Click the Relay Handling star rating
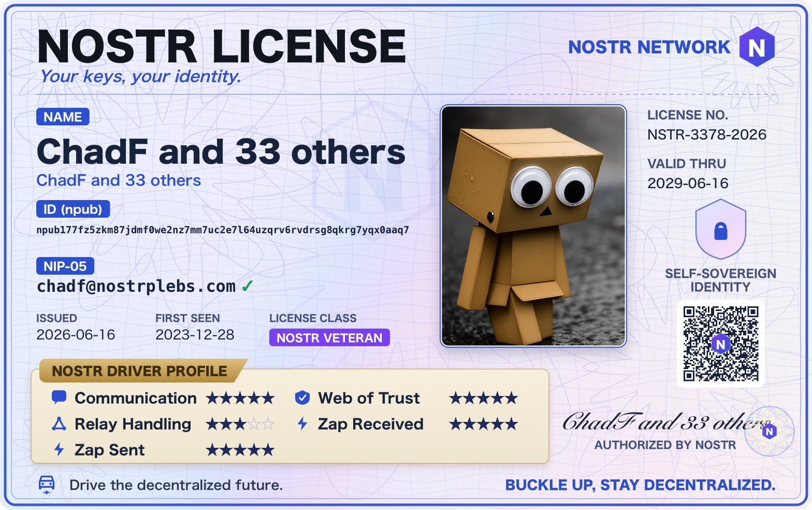 [x=240, y=424]
